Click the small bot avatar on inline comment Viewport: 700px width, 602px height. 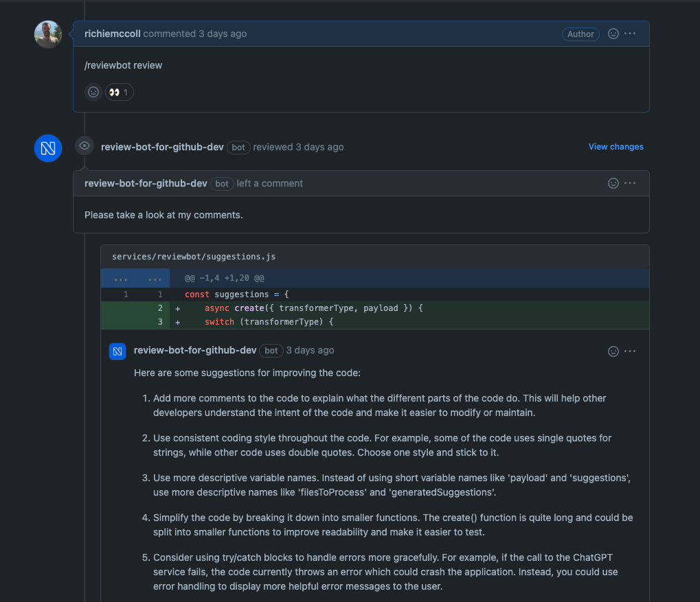click(117, 351)
